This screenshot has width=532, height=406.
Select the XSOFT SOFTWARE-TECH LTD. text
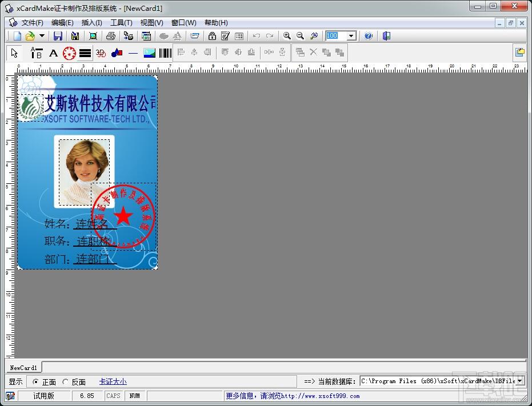(97, 119)
